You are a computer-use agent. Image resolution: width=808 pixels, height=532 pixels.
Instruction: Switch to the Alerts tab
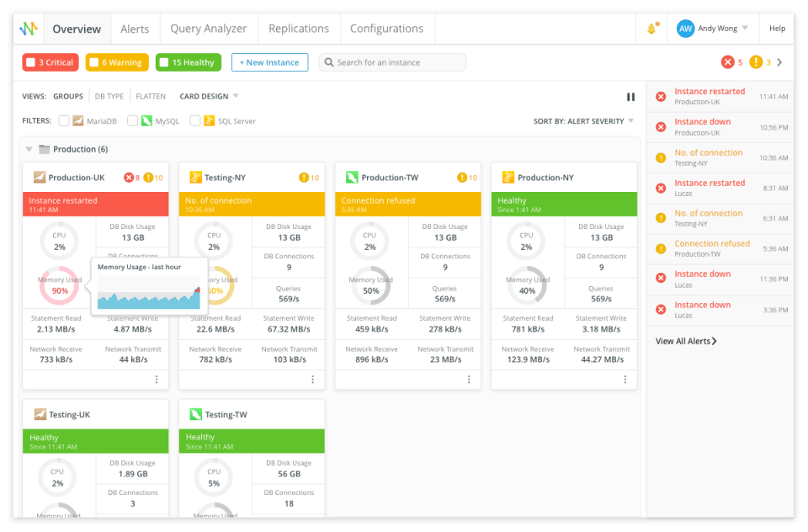tap(135, 28)
